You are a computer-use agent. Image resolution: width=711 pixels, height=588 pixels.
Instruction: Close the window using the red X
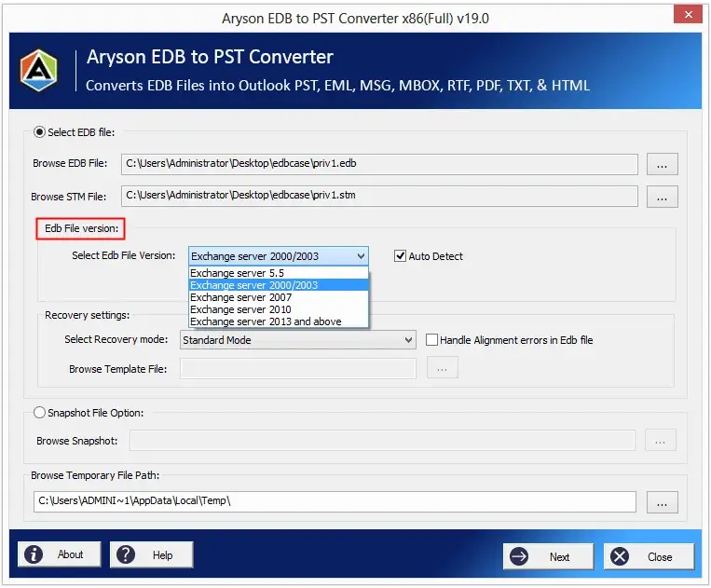coord(688,15)
